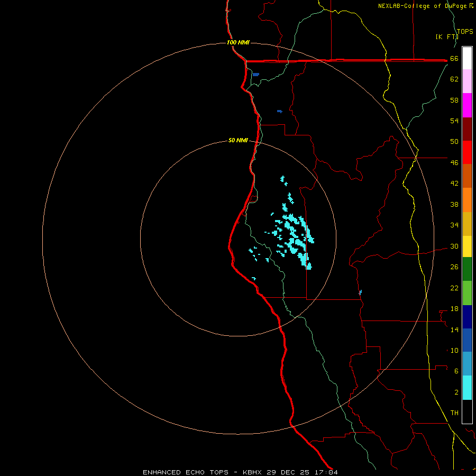Click the legend value "34"
476x476 pixels.
point(454,225)
